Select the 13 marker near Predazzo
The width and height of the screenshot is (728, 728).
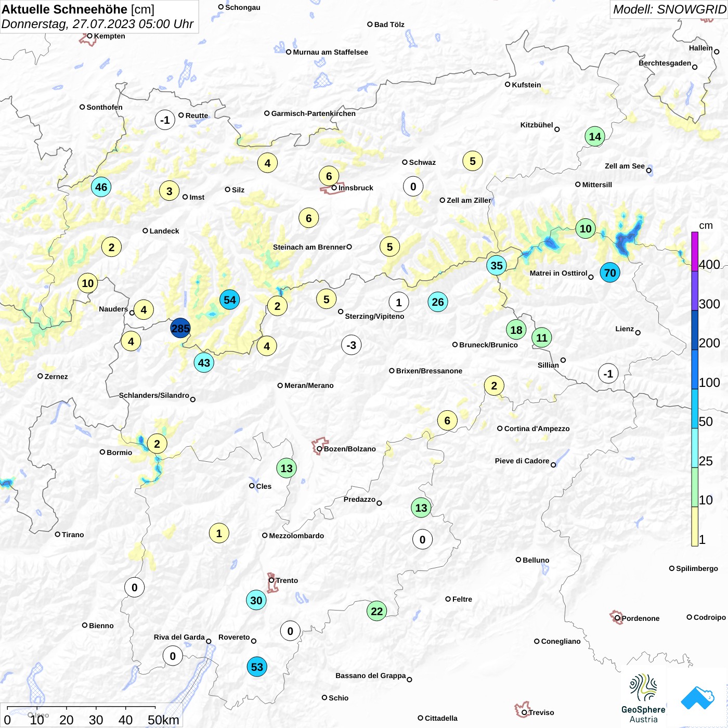[x=421, y=508]
